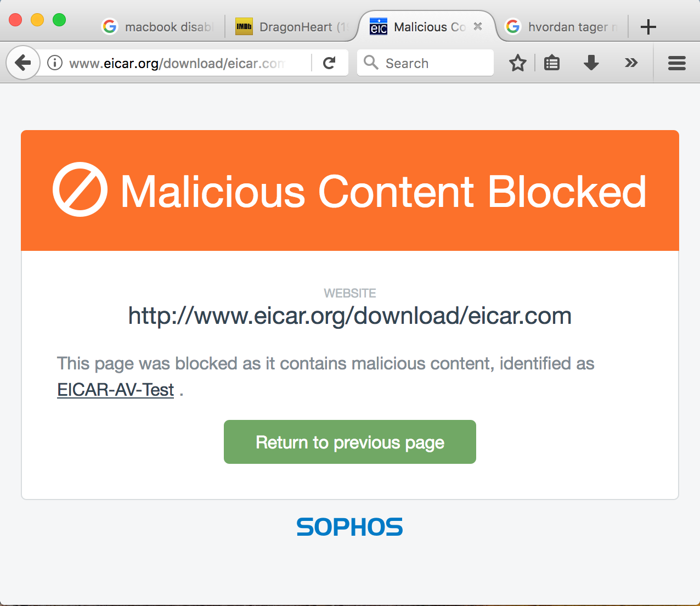Switch to the DragonHeart IMDb tab

click(292, 26)
